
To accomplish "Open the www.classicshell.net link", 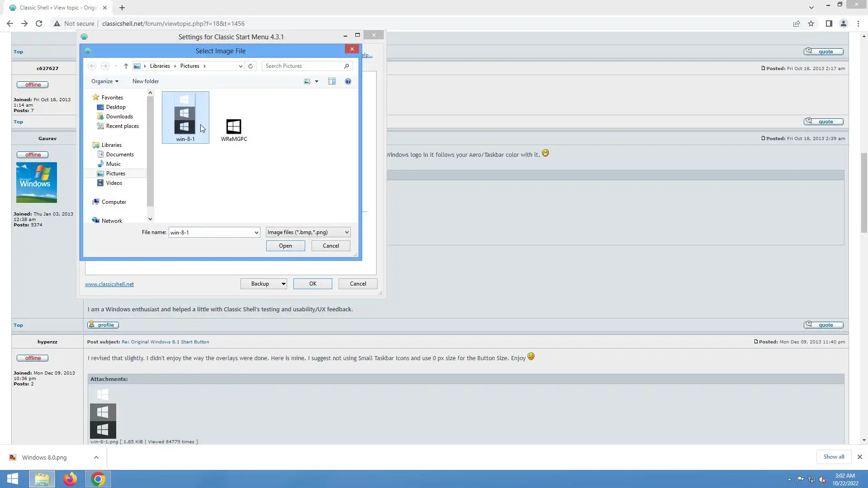I will pos(109,284).
